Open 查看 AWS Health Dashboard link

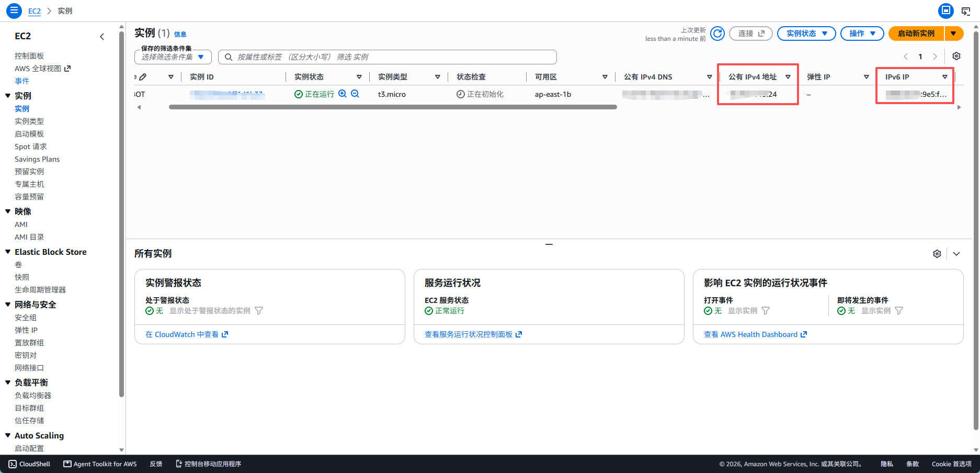756,334
